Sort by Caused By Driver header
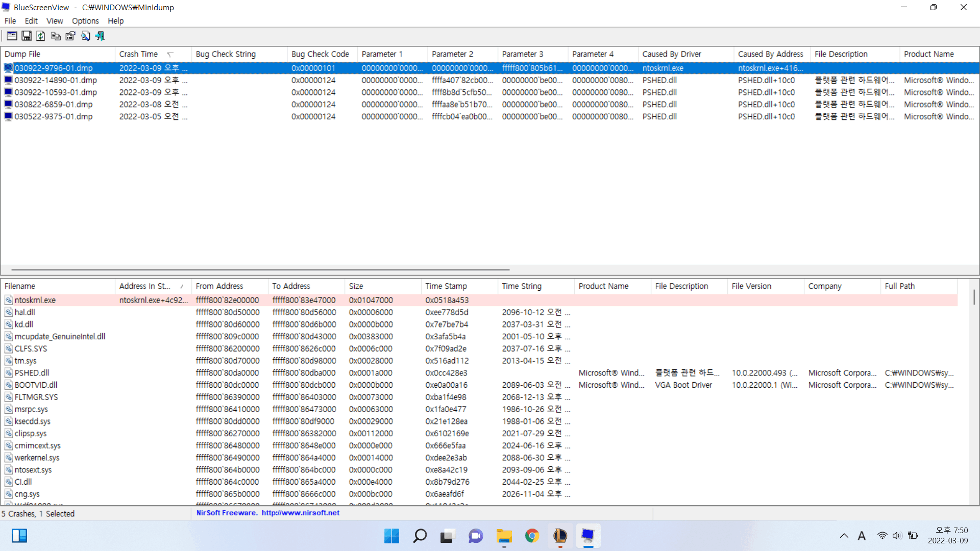The width and height of the screenshot is (980, 551). coord(686,54)
